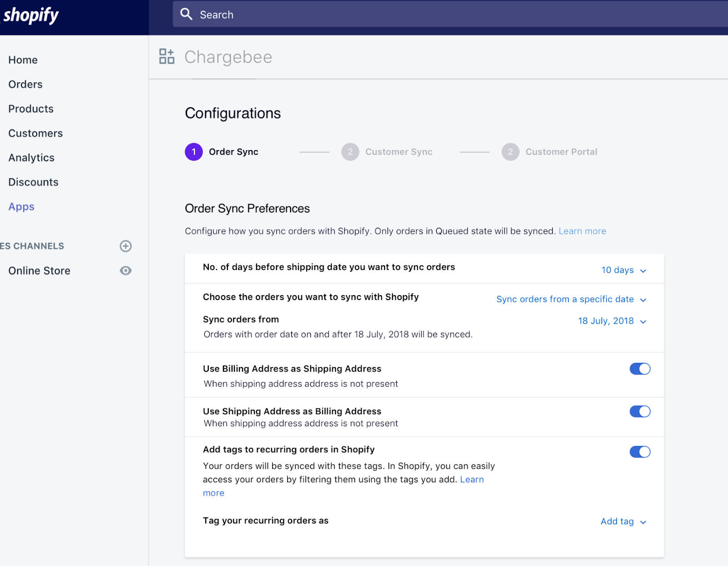This screenshot has height=566, width=728.
Task: Go to Customer Portal step circle
Action: pos(510,152)
